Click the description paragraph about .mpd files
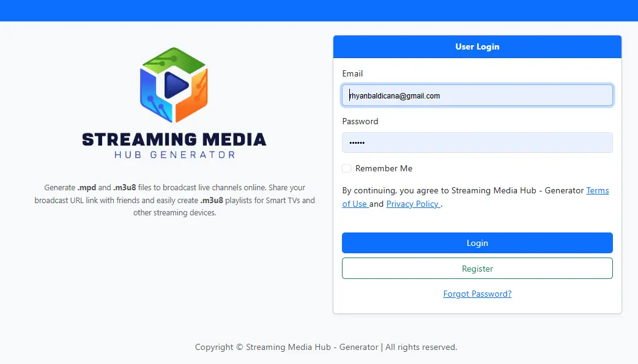Viewport: 638px width, 364px height. [x=174, y=200]
